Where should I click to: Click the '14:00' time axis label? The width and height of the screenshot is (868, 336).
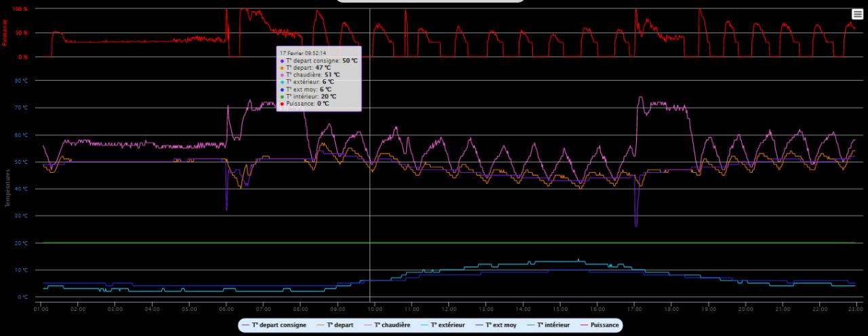point(522,309)
